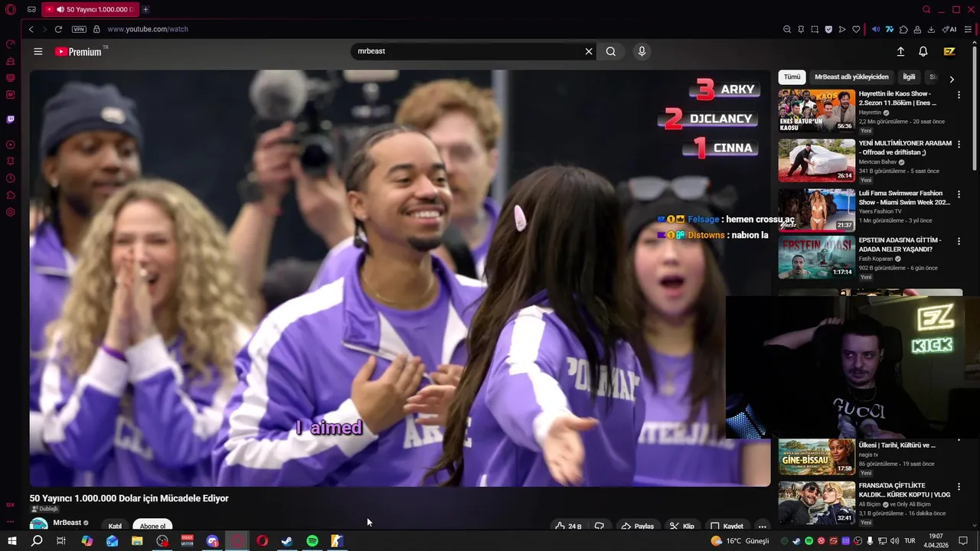Open the MrBeast channel name

[67, 523]
